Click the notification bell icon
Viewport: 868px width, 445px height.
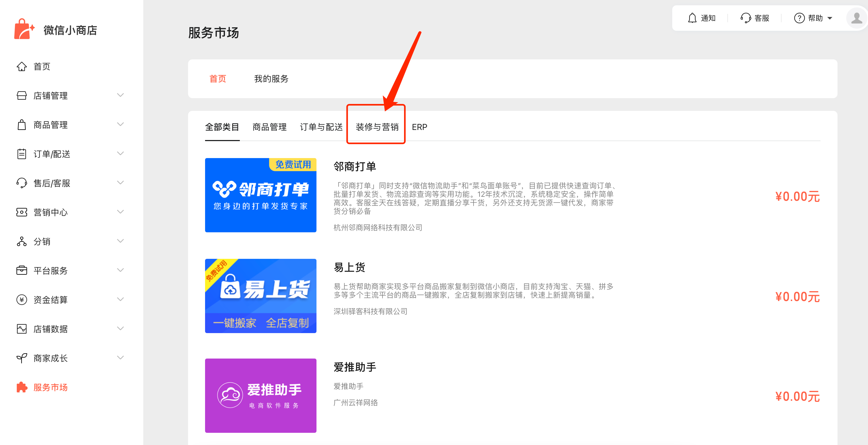pyautogui.click(x=692, y=18)
